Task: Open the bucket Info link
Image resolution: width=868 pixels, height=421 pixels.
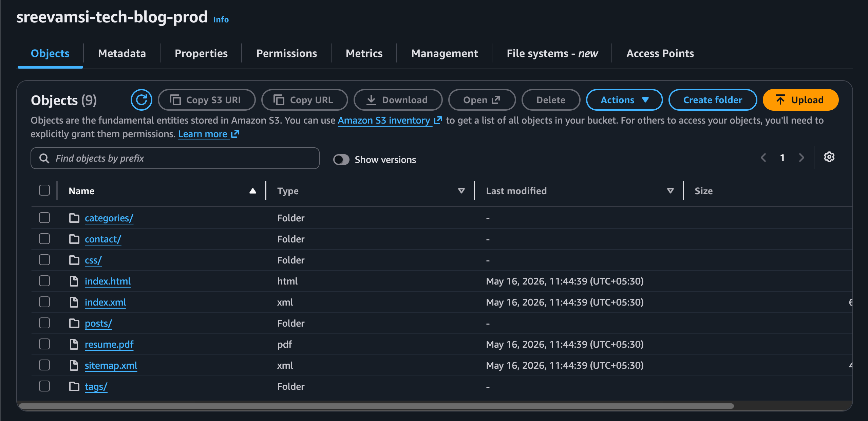Action: coord(221,20)
